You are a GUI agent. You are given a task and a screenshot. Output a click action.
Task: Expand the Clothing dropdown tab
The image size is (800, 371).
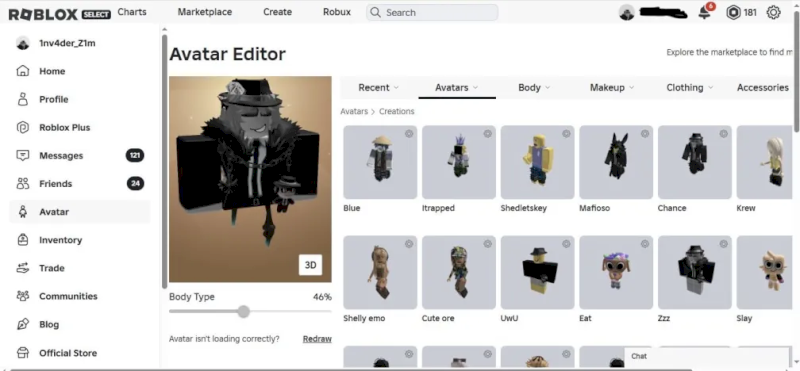(x=689, y=88)
